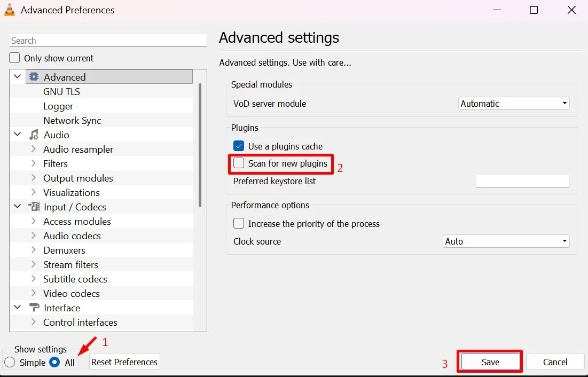
Task: Toggle the Only show current checkbox
Action: tap(14, 58)
